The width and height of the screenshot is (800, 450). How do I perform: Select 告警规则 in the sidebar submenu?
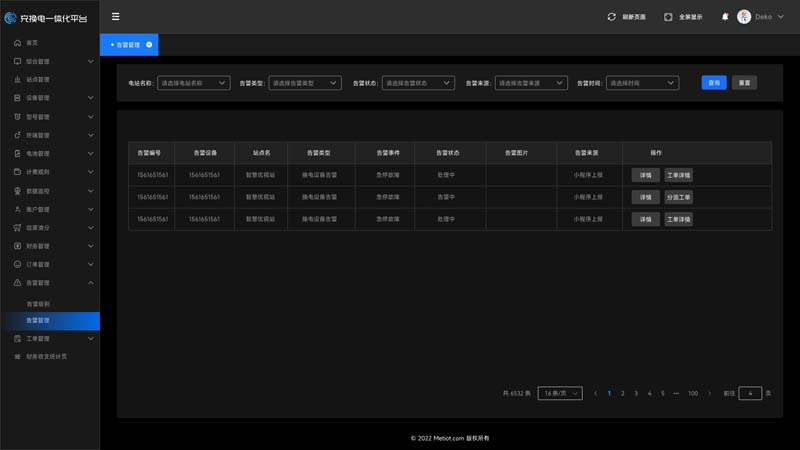click(x=38, y=303)
